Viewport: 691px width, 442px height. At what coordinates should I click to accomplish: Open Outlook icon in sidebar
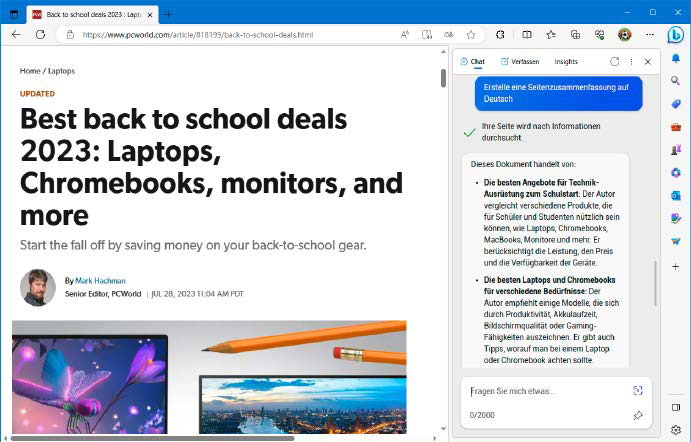676,195
